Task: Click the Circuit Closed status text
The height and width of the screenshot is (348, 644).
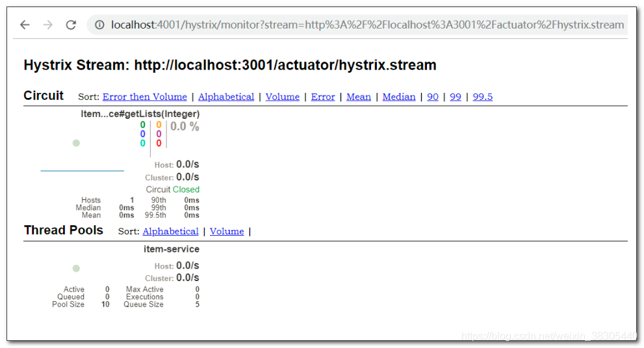Action: click(172, 190)
